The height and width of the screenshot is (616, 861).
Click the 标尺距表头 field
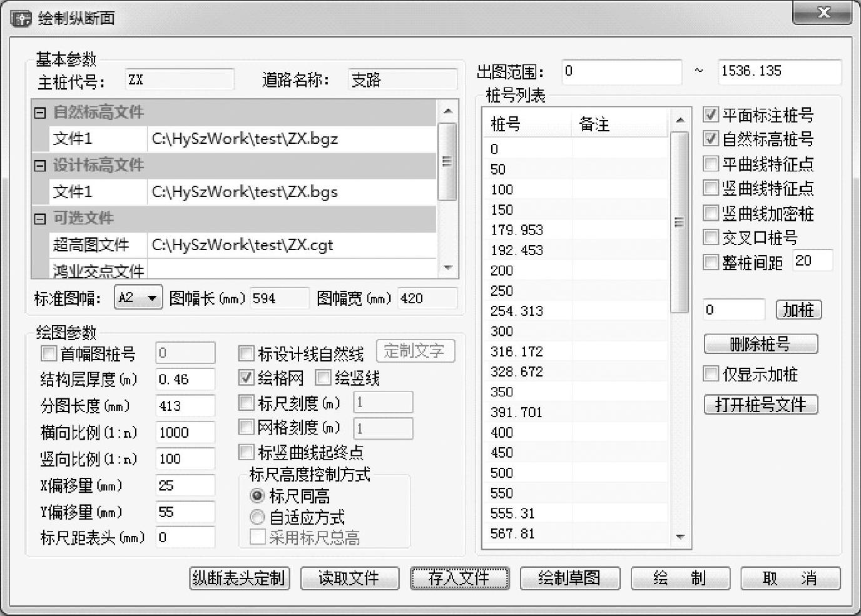click(185, 537)
